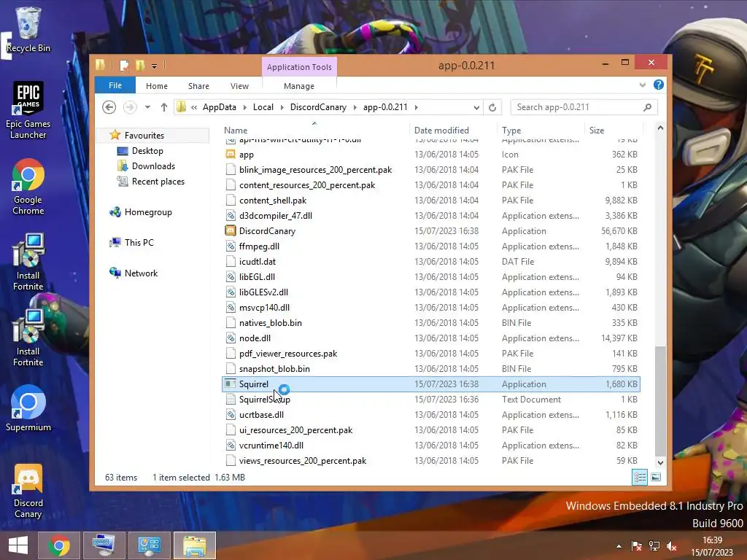Expand DiscordCanary breadcrumb arrow

(x=355, y=108)
